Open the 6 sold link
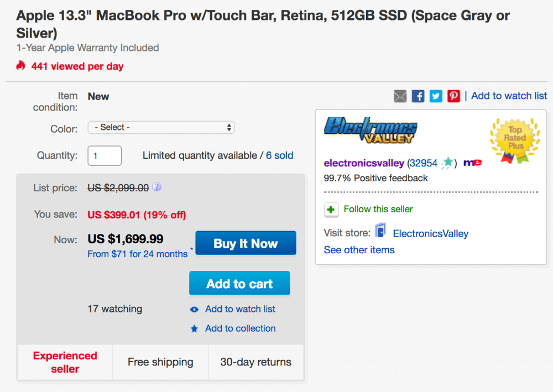This screenshot has height=392, width=553. (x=279, y=156)
